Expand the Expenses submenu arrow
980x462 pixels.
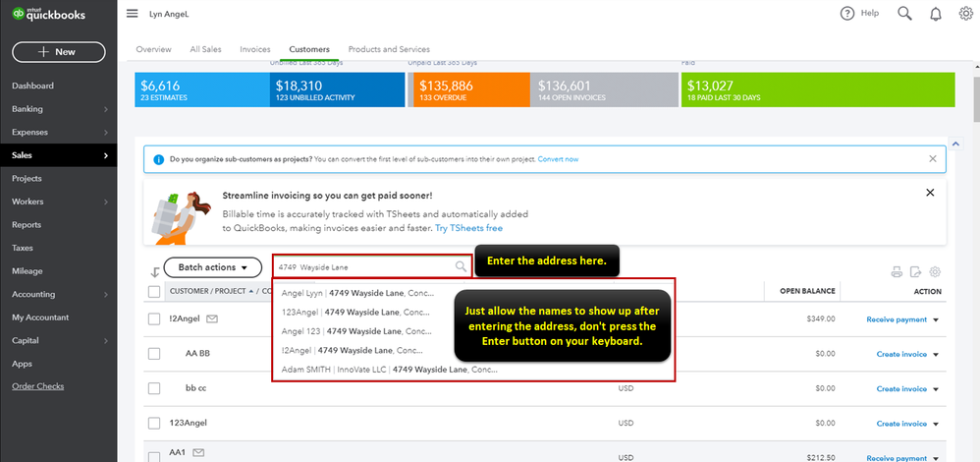pyautogui.click(x=106, y=133)
